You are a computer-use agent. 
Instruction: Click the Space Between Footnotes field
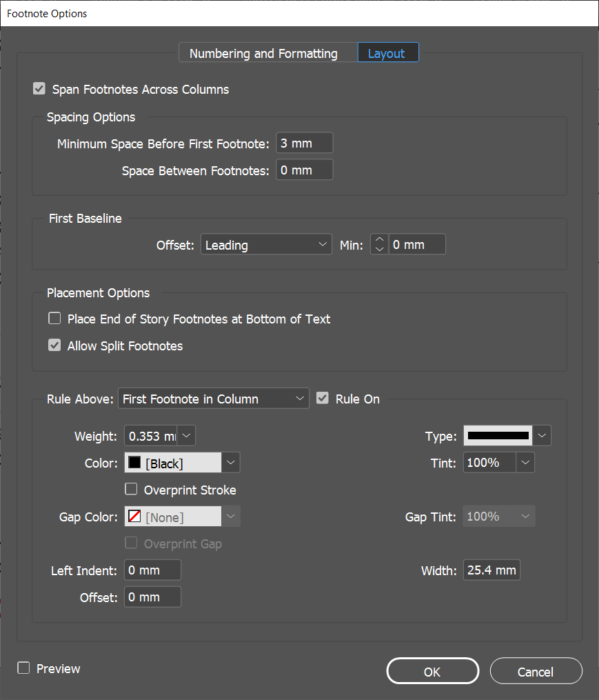pos(304,170)
